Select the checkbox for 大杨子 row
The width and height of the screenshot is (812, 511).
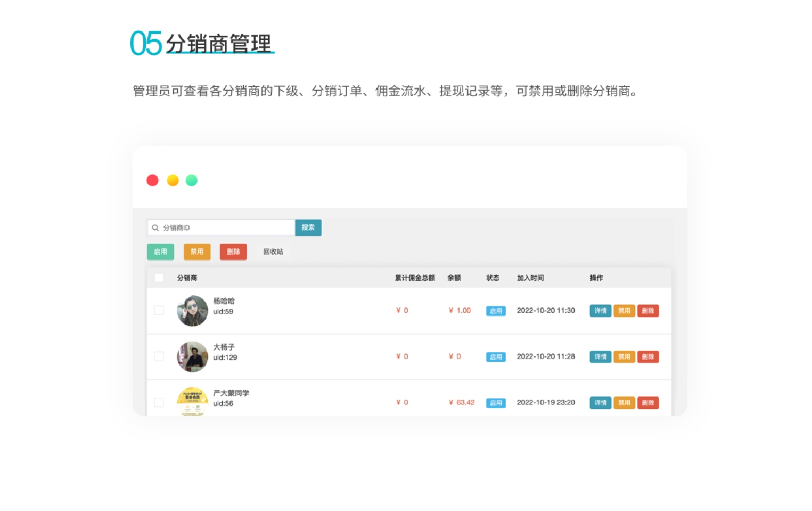pyautogui.click(x=159, y=356)
